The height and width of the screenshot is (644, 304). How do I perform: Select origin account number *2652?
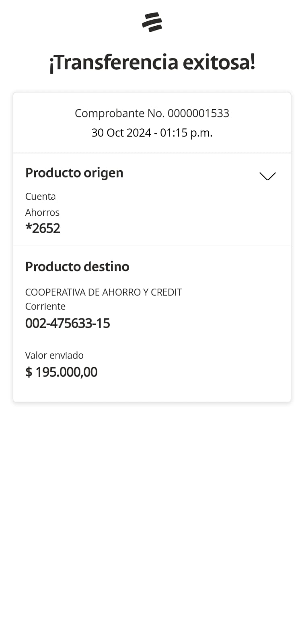coord(43,228)
